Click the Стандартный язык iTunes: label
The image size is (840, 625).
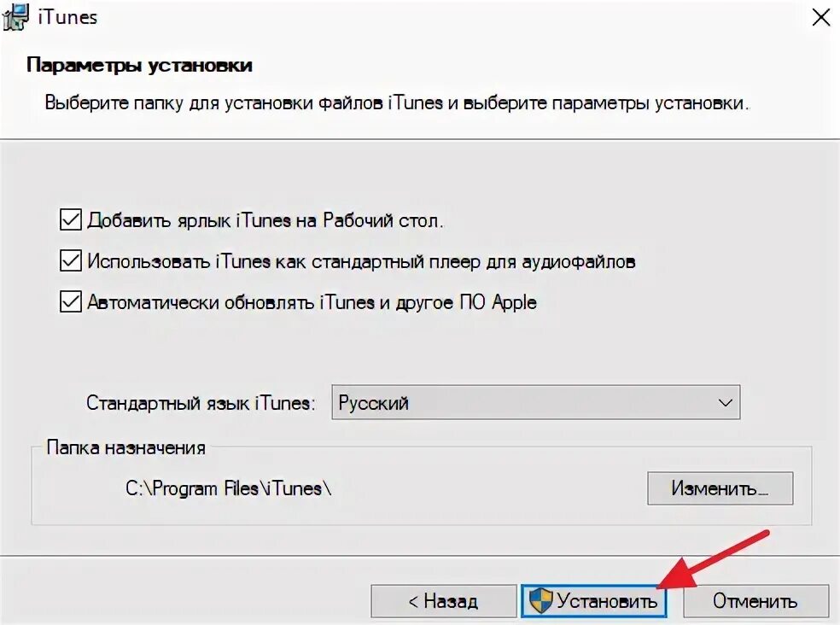201,402
